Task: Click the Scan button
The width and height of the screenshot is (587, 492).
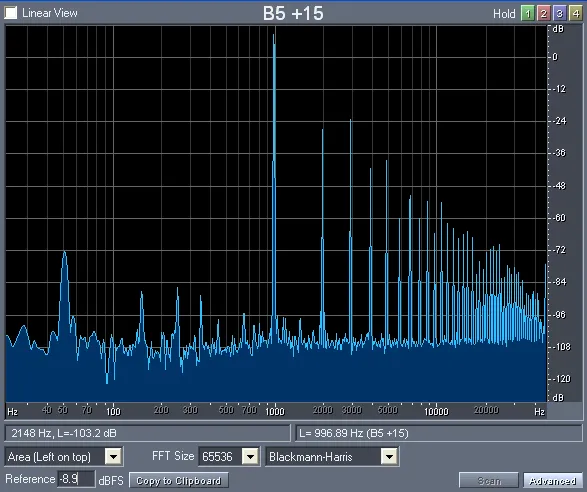Action: coord(489,480)
